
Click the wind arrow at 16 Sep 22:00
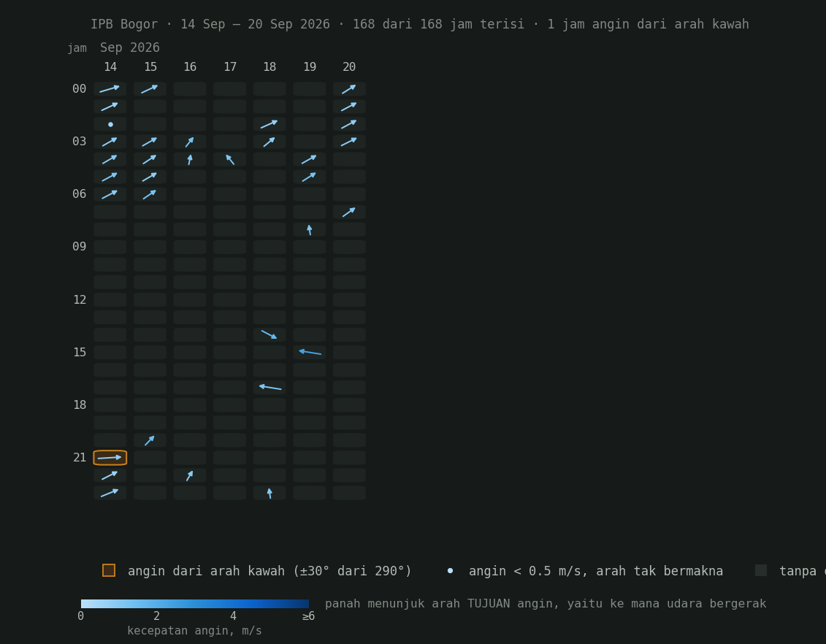pos(190,475)
